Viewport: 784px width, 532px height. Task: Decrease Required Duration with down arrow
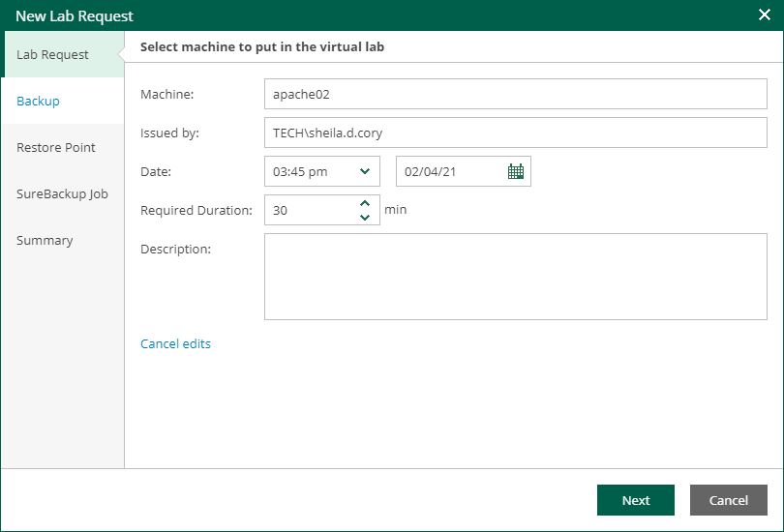tap(365, 218)
